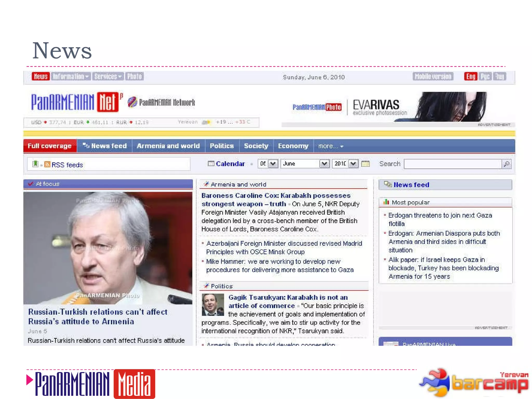This screenshot has width=532, height=399.
Task: Click the orange RSS feeds icon
Action: point(47,164)
